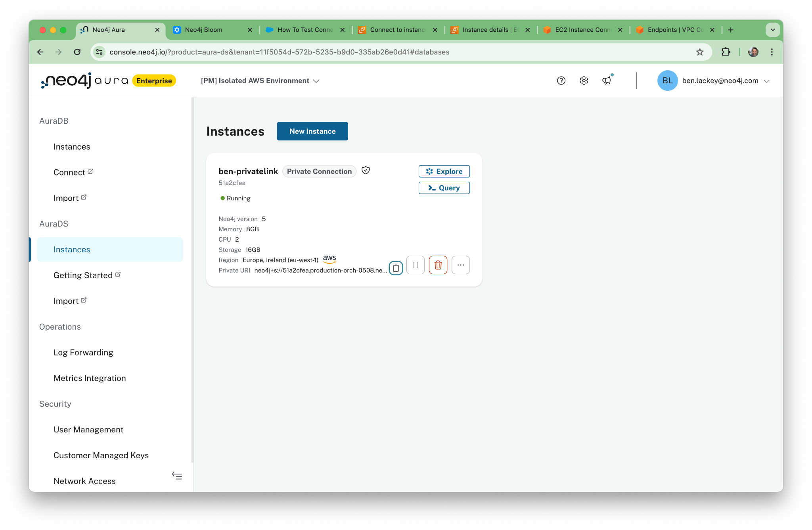Open the Chrome three-dot menu
The image size is (812, 530).
pyautogui.click(x=772, y=52)
